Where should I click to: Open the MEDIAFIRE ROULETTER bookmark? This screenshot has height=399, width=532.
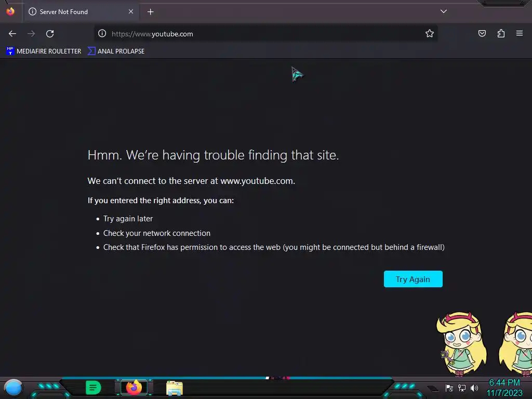pos(44,51)
